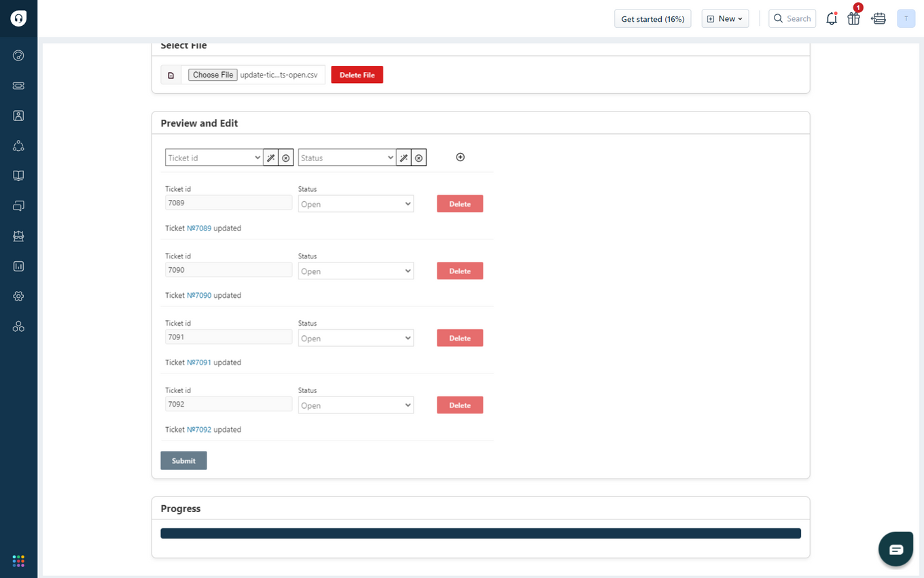Open the gift icon with notification badge
Image resolution: width=924 pixels, height=578 pixels.
point(853,18)
